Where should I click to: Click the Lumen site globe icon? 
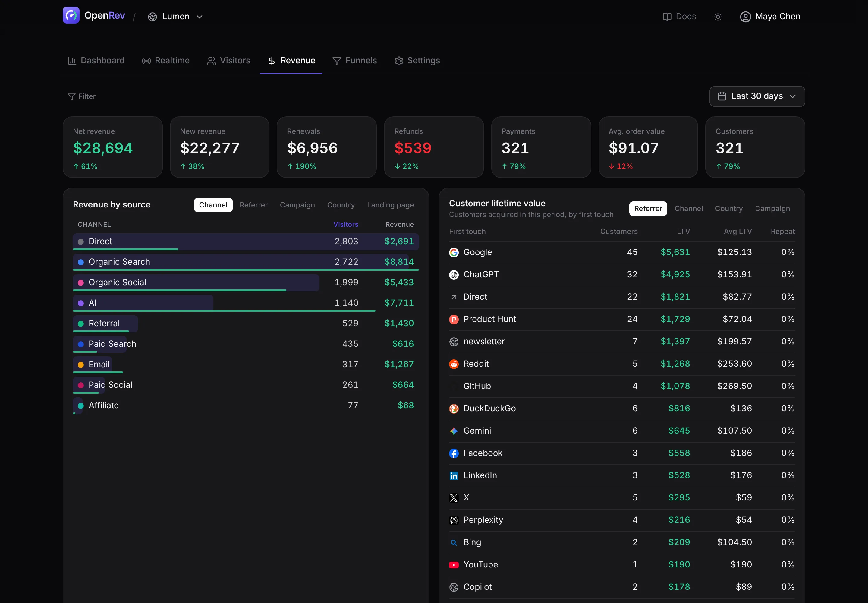click(x=153, y=17)
